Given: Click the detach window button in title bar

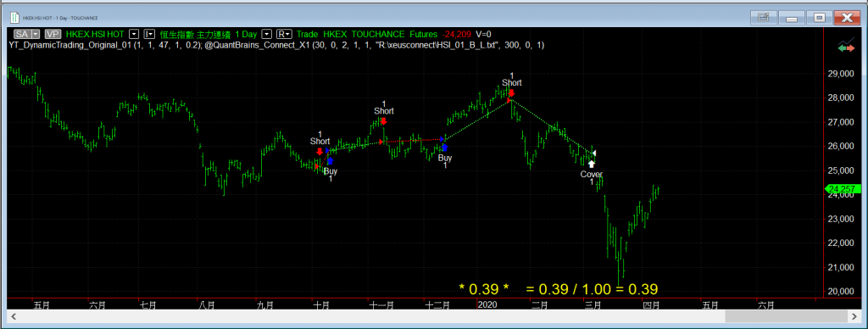Looking at the screenshot, I should (764, 18).
